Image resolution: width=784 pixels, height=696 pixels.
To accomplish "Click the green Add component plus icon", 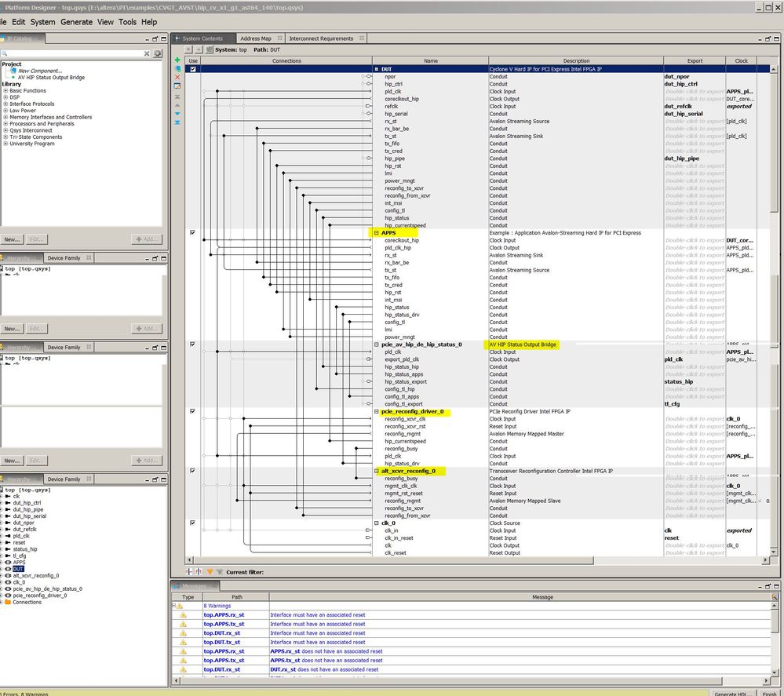I will pos(177,60).
